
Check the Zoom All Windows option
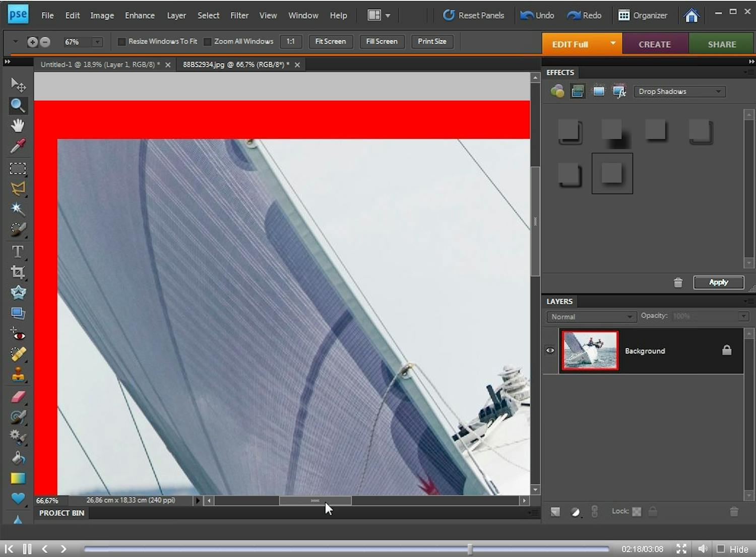click(207, 42)
